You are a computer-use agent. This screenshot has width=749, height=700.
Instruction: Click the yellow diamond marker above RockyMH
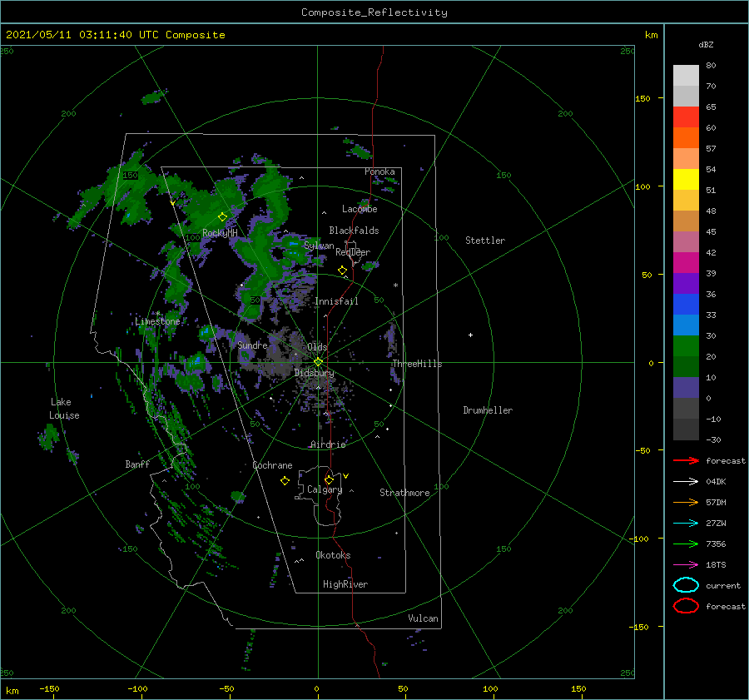tap(222, 217)
